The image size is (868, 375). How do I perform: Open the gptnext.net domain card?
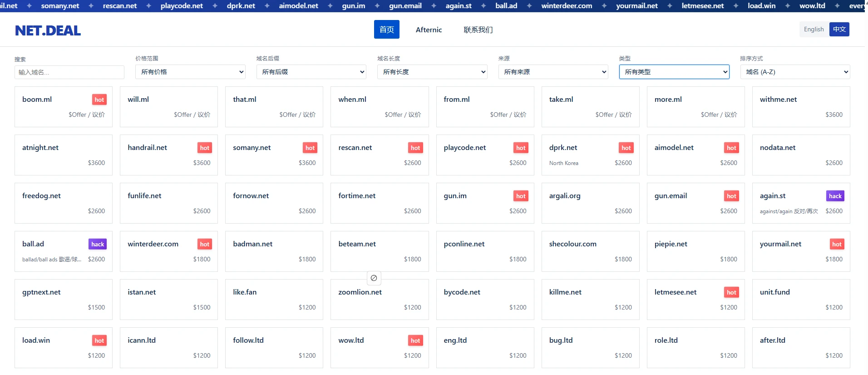63,299
